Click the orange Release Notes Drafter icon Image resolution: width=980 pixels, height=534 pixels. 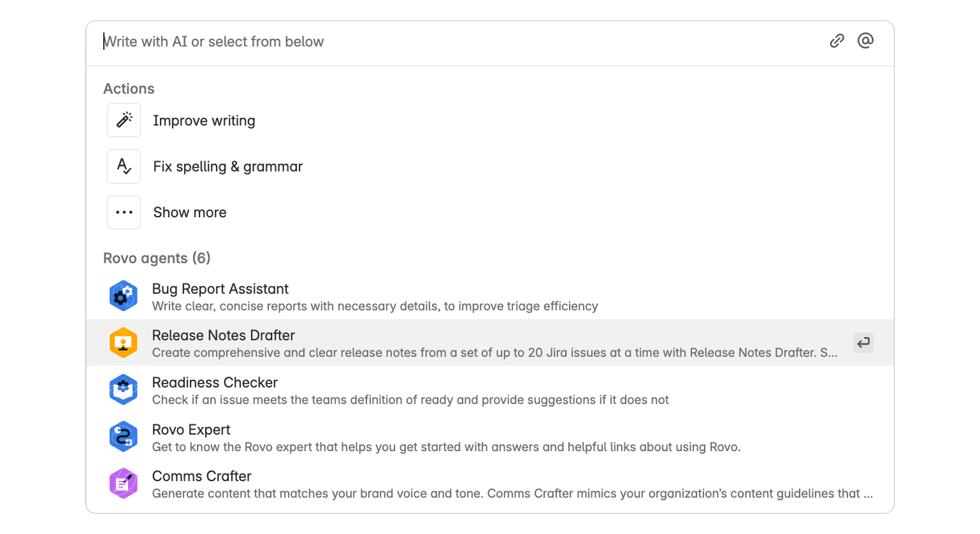click(x=124, y=343)
